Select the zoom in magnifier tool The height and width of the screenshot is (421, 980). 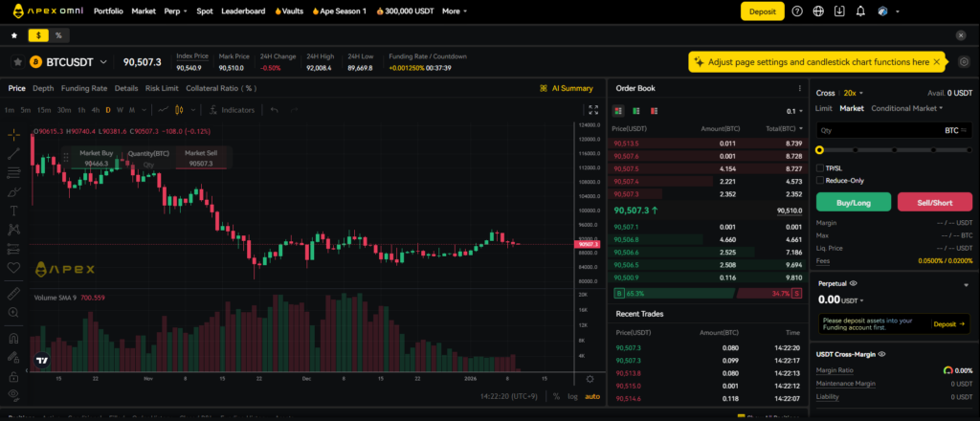click(13, 312)
